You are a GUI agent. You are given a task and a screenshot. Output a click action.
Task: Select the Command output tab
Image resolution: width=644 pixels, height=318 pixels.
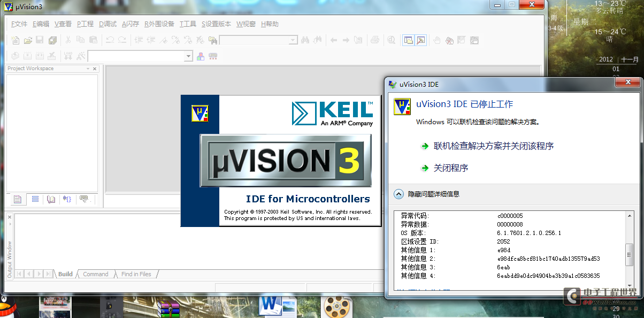[96, 274]
